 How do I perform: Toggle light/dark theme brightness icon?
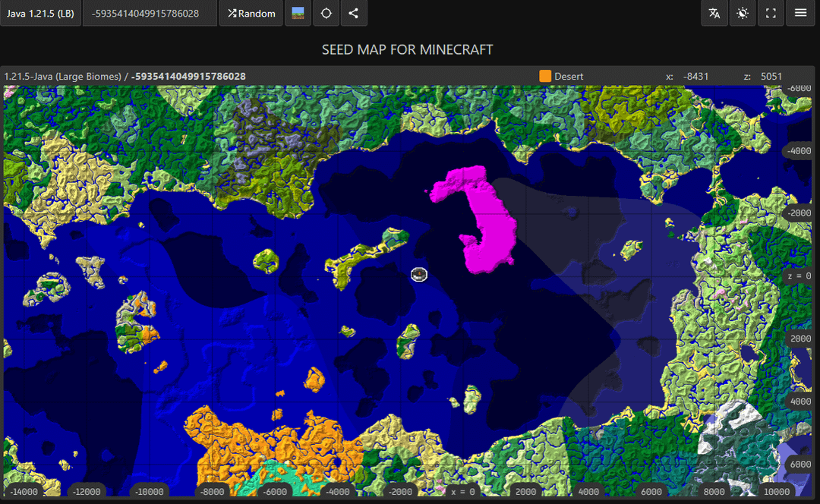pyautogui.click(x=743, y=14)
